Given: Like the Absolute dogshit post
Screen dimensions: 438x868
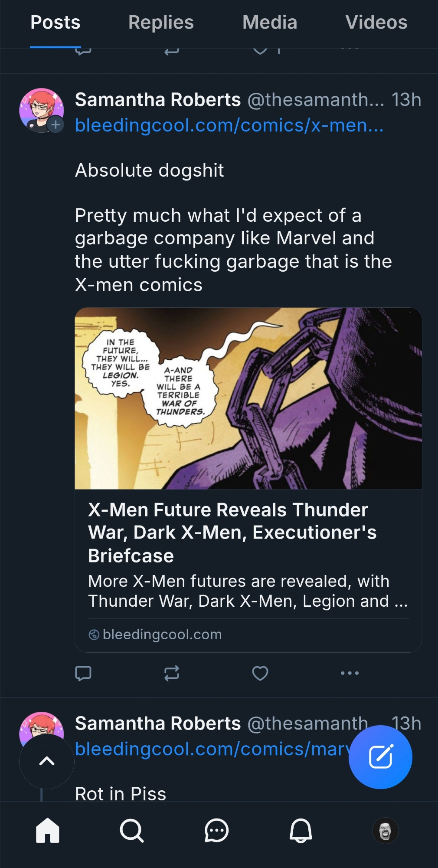Looking at the screenshot, I should click(260, 673).
